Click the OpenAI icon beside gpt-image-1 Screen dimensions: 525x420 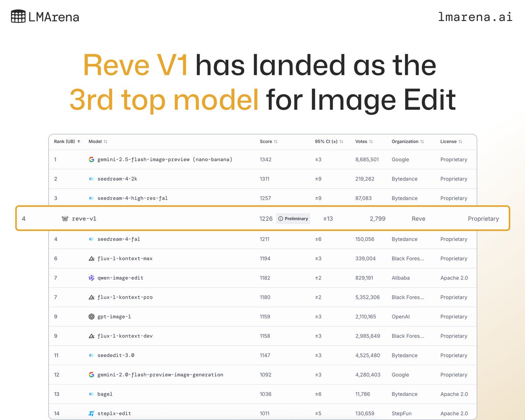[91, 317]
